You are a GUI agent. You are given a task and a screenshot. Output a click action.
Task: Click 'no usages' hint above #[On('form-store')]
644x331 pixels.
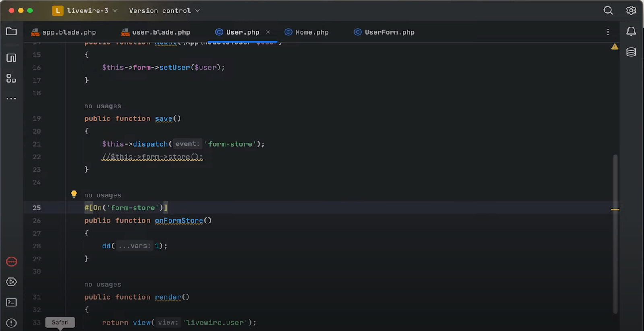[103, 195]
